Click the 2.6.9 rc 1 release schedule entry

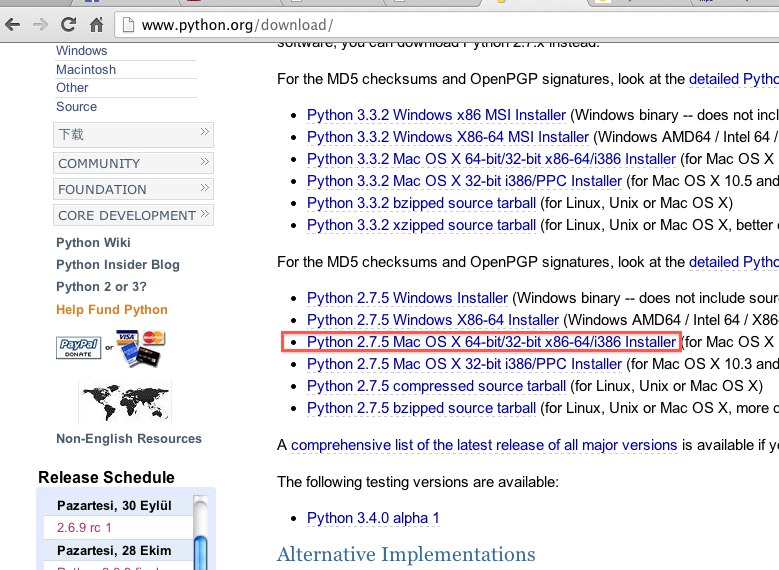tap(84, 527)
